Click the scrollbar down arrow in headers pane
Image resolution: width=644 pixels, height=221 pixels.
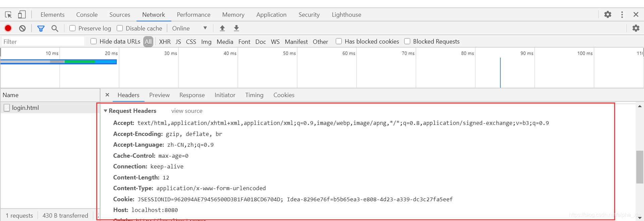pos(640,217)
